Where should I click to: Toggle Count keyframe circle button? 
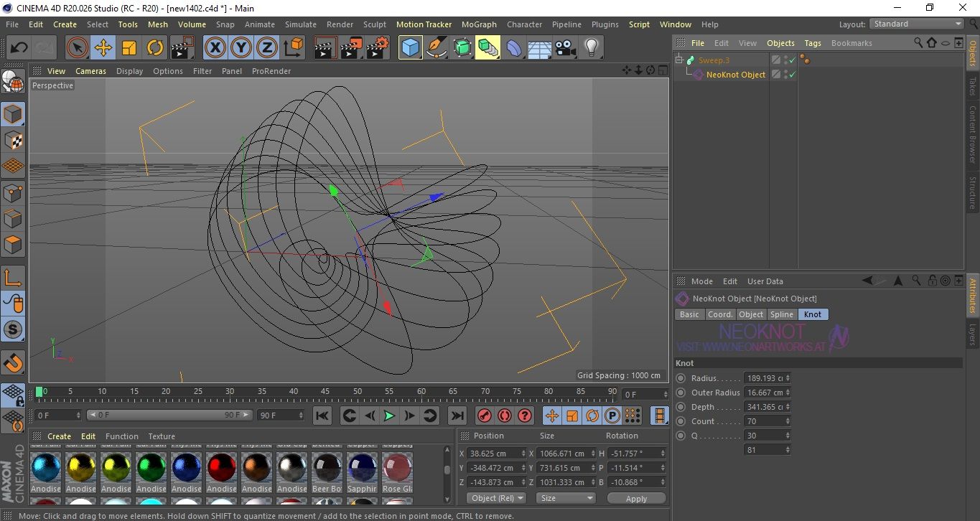(681, 421)
